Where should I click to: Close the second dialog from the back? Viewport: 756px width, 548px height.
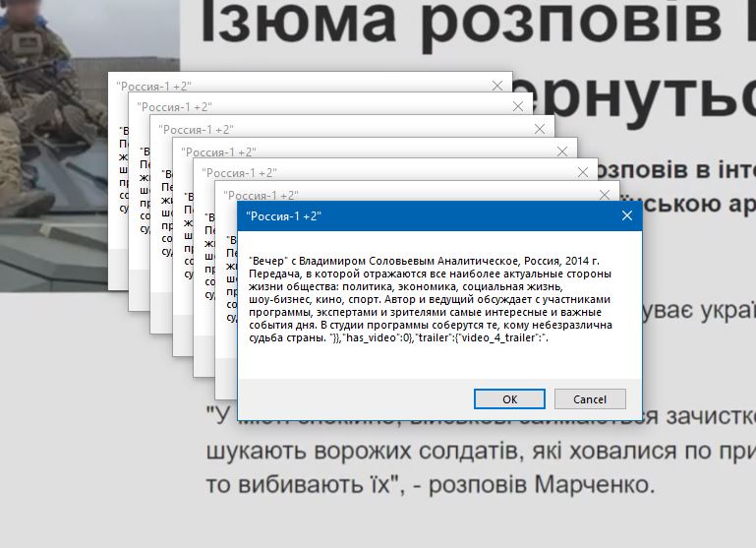coord(518,106)
